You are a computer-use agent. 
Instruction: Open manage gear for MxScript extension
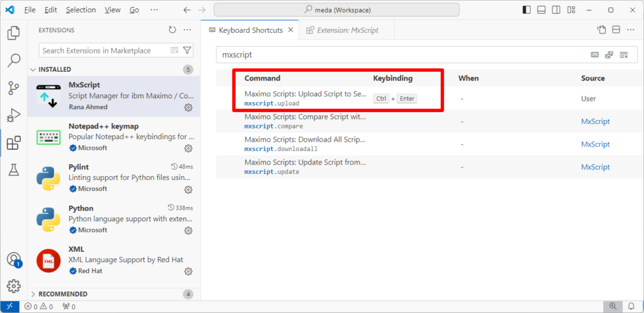coord(189,107)
